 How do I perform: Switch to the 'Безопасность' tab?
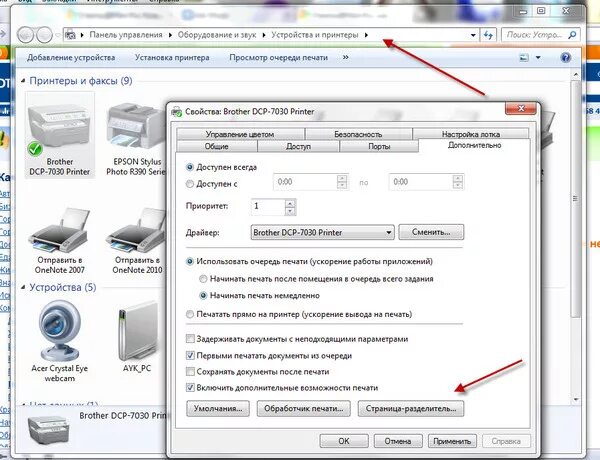coord(358,134)
